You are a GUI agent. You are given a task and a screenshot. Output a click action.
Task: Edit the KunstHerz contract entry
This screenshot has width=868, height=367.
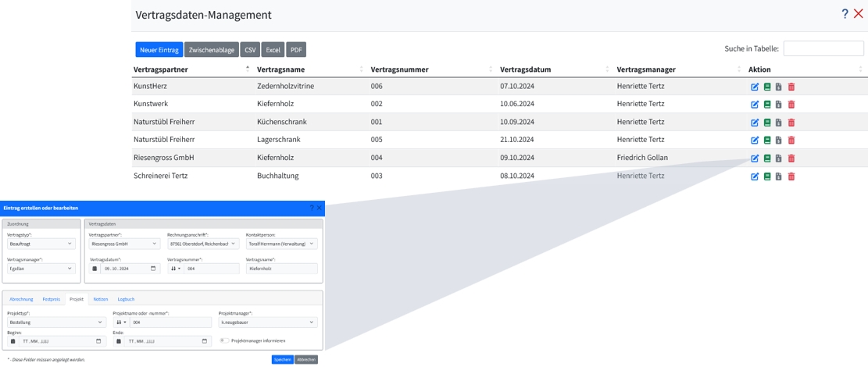tap(755, 87)
